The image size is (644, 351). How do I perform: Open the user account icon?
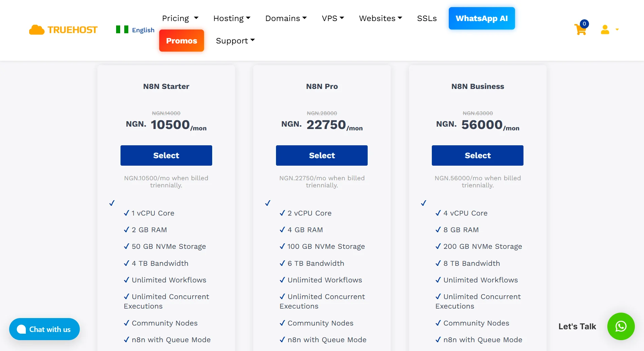(605, 30)
